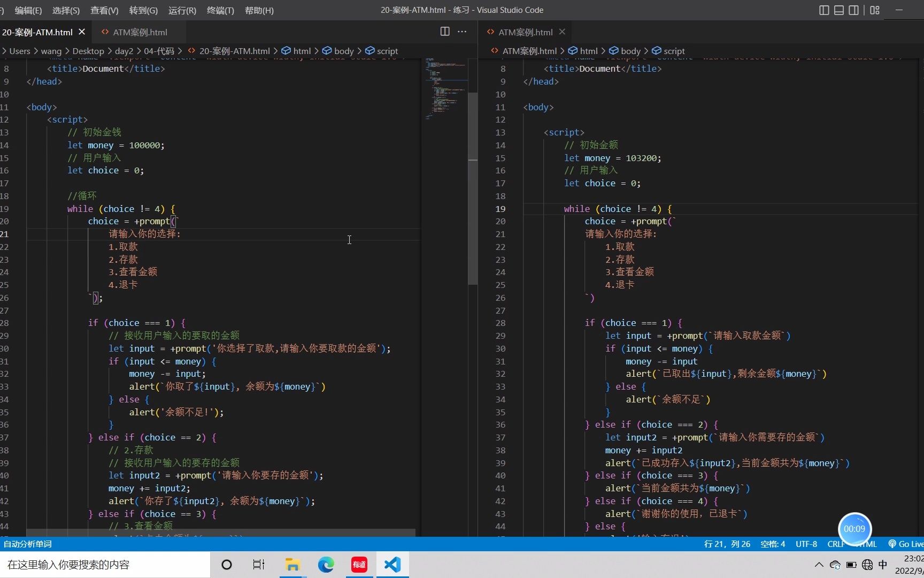Click line 'let money = 100000;' in left editor
This screenshot has width=924, height=578.
click(116, 145)
